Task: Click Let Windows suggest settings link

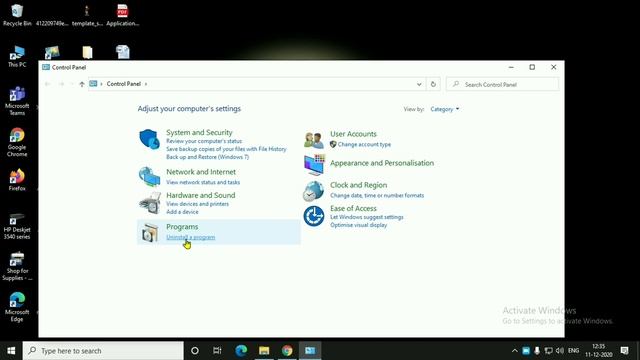Action: coord(367,217)
